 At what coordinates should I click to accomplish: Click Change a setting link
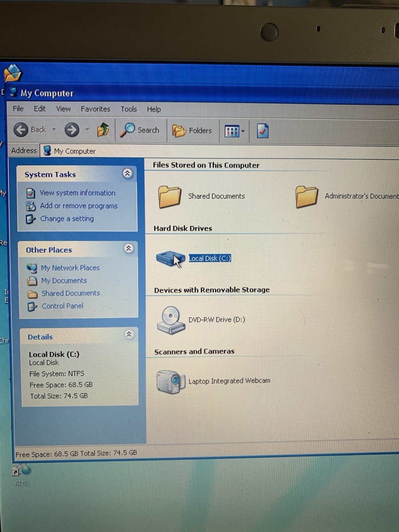click(x=67, y=218)
